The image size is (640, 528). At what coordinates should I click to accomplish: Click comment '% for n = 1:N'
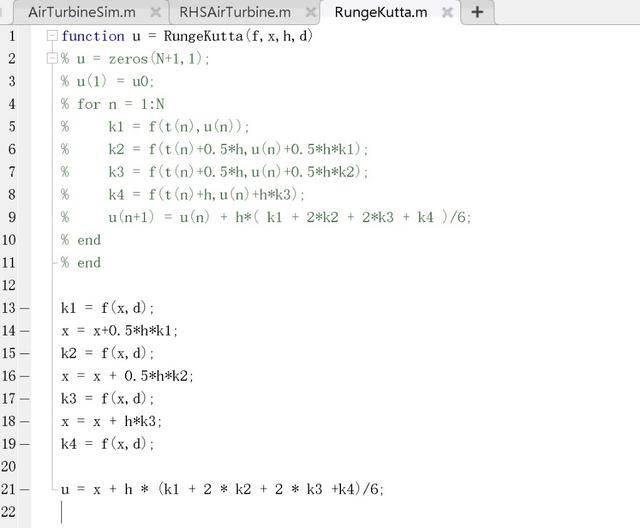(113, 104)
